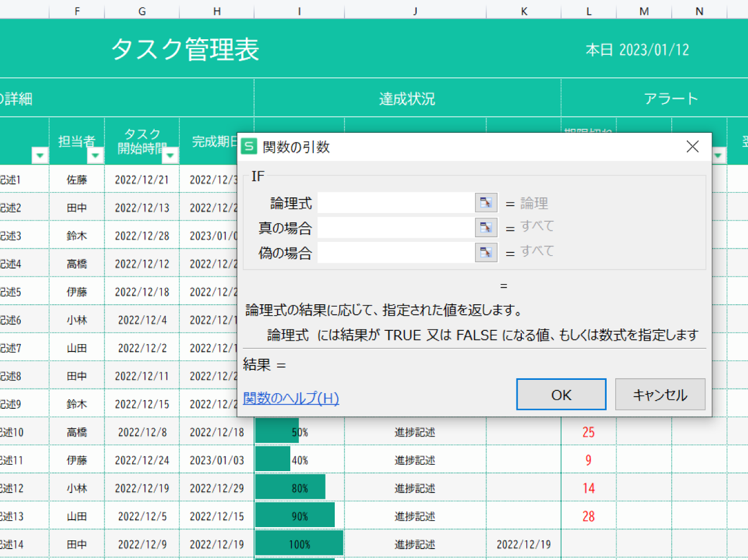Click the 80% progress bar cell
748x560 pixels.
[300, 488]
